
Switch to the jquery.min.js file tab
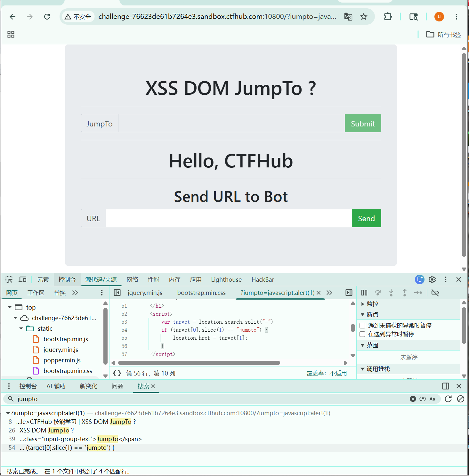(x=145, y=293)
